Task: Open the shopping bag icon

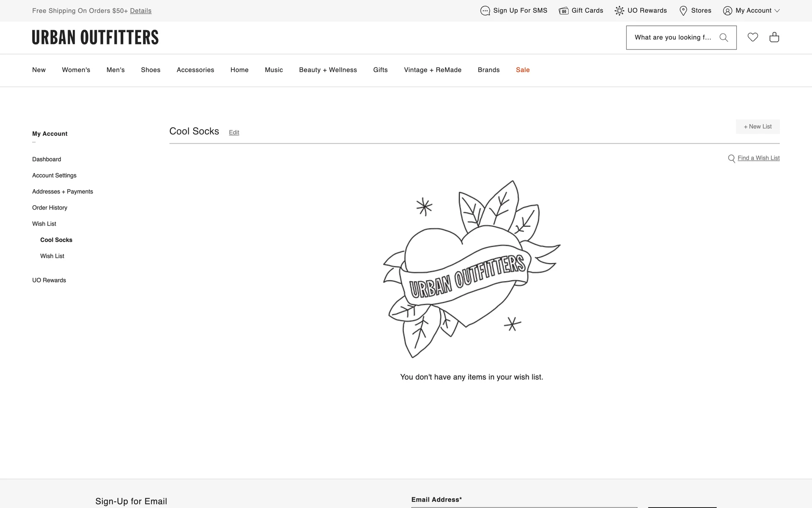Action: coord(774,37)
